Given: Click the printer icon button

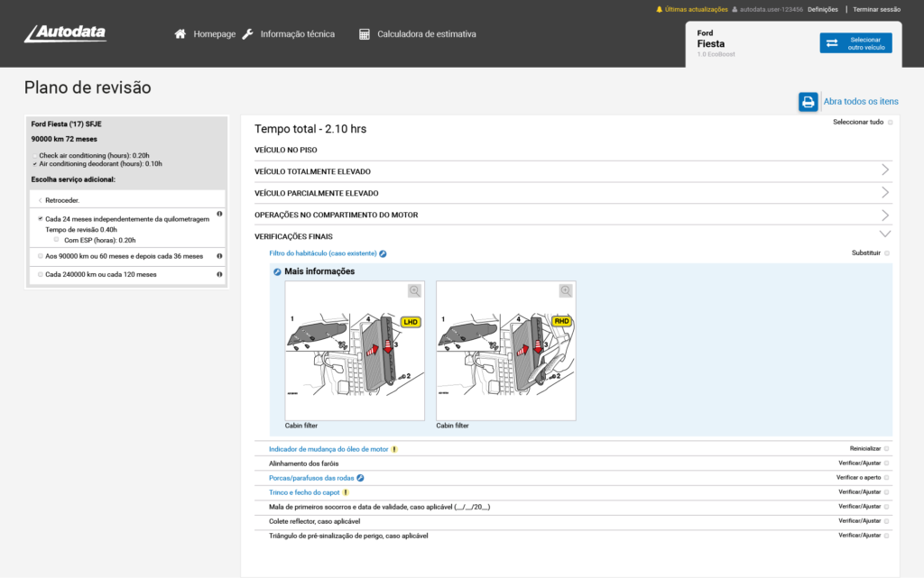Looking at the screenshot, I should [x=808, y=102].
